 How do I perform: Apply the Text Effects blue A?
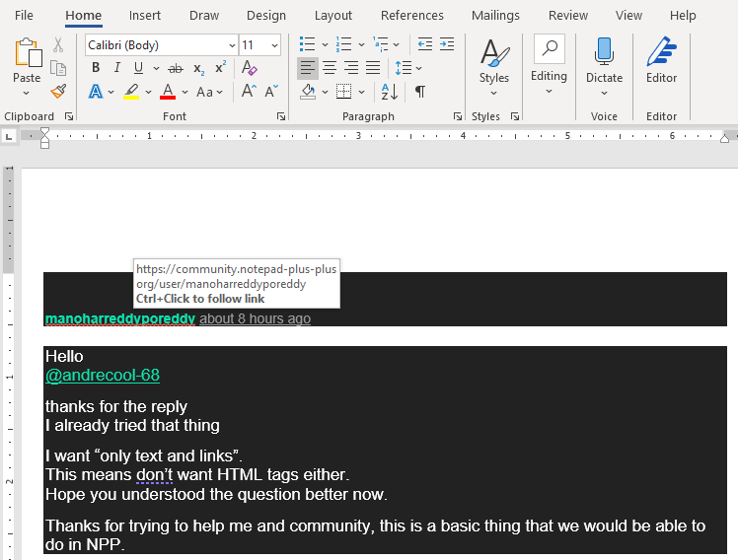(x=96, y=92)
